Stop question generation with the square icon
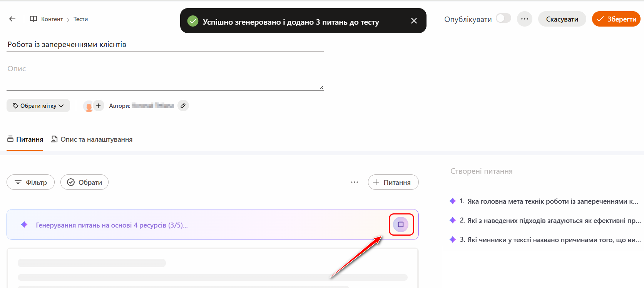 coord(401,224)
